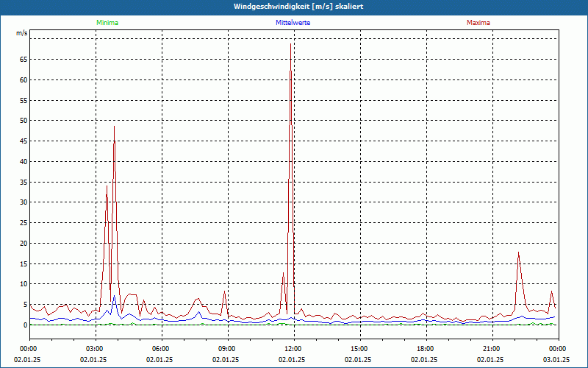Click the 60 value on the y-axis
This screenshot has width=588, height=368.
[24, 79]
